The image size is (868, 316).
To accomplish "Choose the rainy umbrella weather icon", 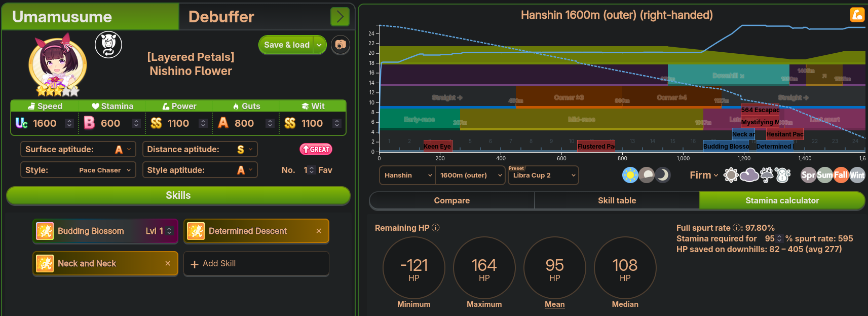I will click(x=767, y=175).
